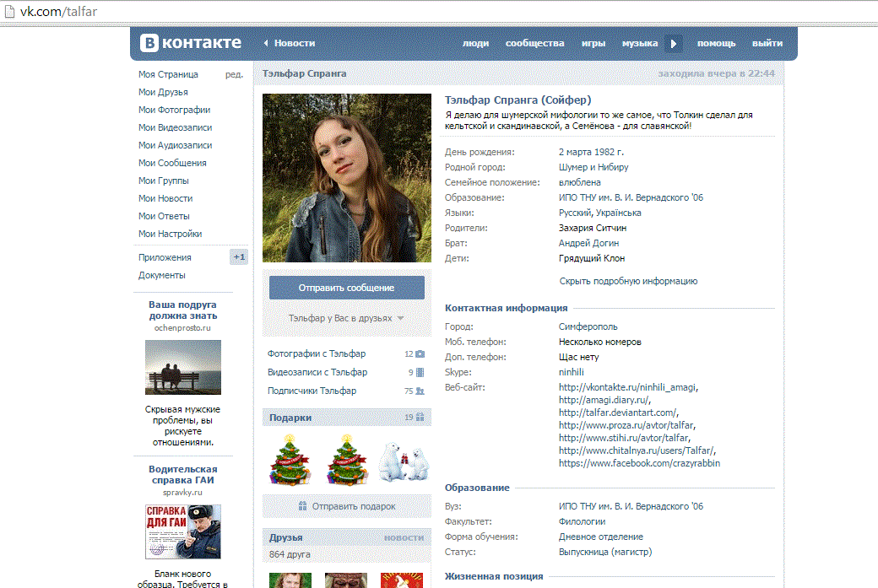Image resolution: width=878 pixels, height=588 pixels.
Task: Open Мои Видеозаписи in sidebar
Action: click(176, 127)
